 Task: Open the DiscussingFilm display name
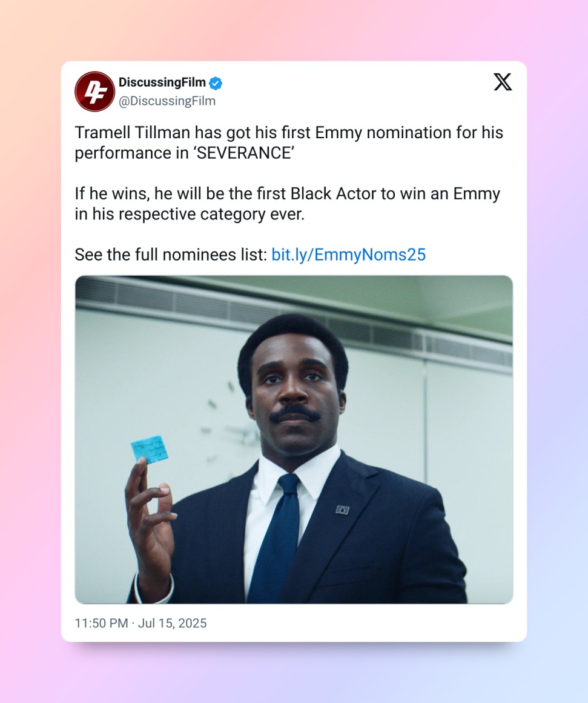click(x=162, y=82)
